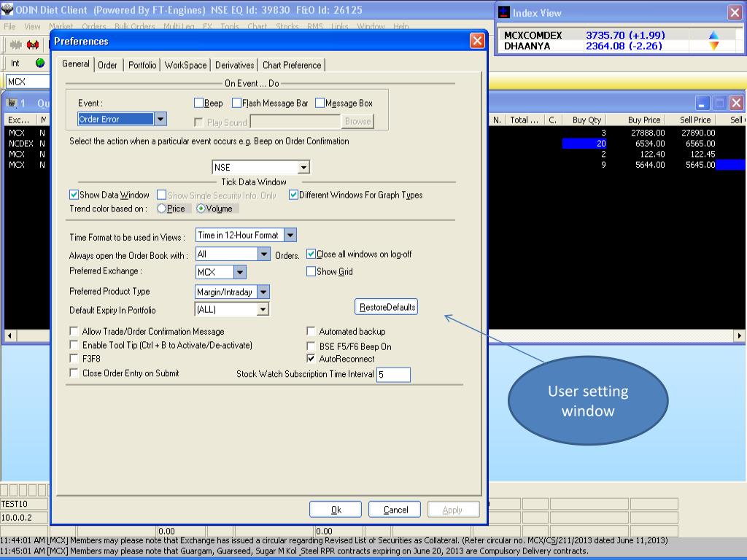Enable the Show Grid checkbox
The width and height of the screenshot is (747, 560).
[x=311, y=271]
